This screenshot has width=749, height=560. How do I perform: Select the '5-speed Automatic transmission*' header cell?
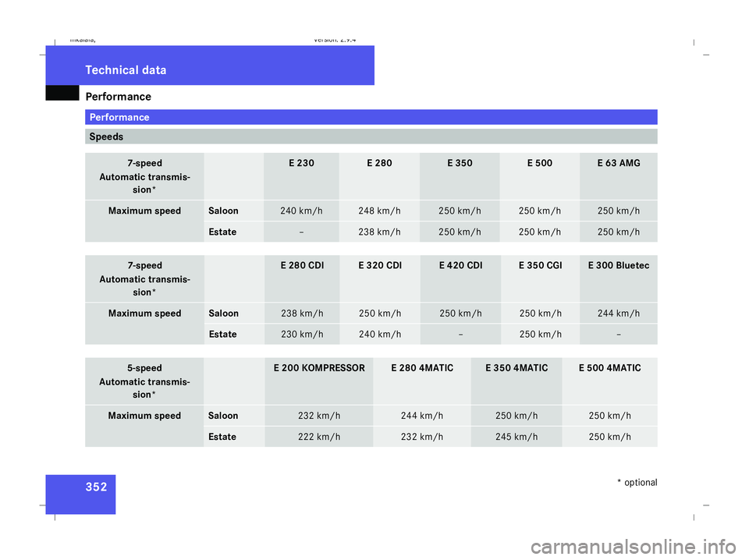(x=145, y=381)
